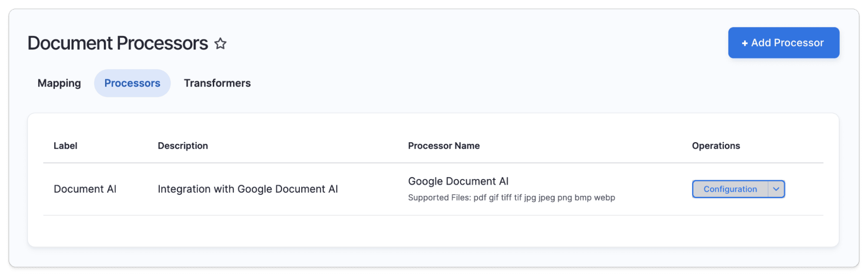Image resolution: width=868 pixels, height=276 pixels.
Task: Open the Transformers tab
Action: pyautogui.click(x=217, y=83)
